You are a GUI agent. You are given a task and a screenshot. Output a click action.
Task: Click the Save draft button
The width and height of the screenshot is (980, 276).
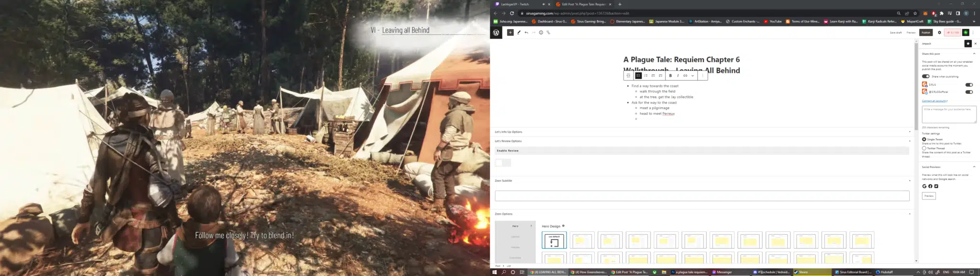(896, 33)
